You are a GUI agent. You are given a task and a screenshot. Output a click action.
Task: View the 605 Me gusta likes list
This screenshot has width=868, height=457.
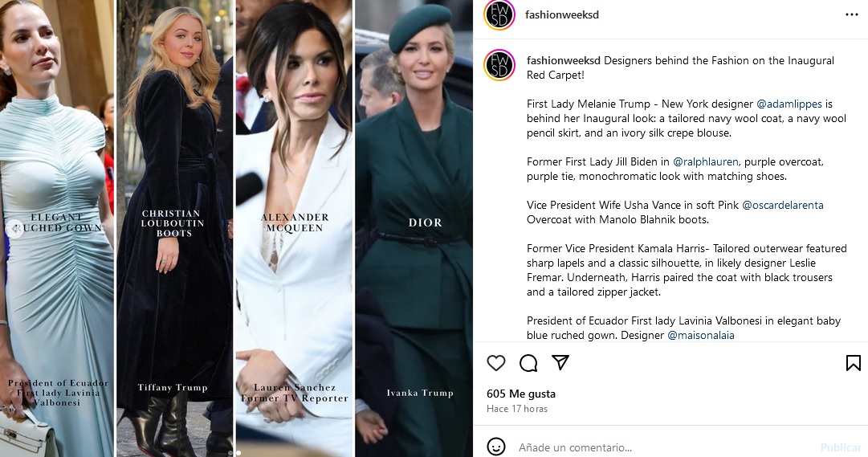[x=521, y=394]
